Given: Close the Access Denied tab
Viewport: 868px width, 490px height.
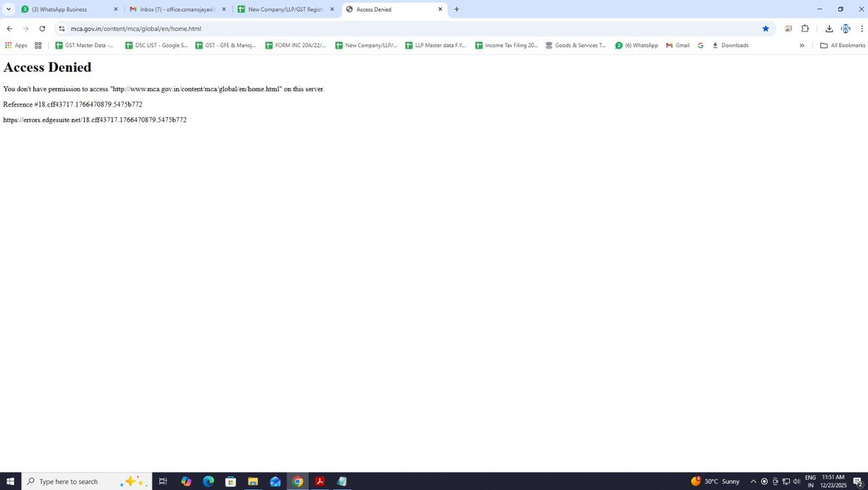Looking at the screenshot, I should pyautogui.click(x=440, y=9).
